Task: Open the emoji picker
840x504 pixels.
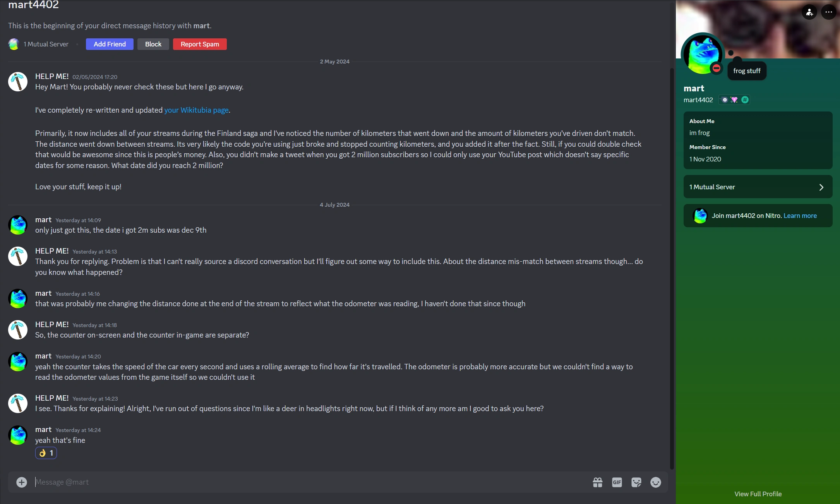Action: click(x=656, y=482)
